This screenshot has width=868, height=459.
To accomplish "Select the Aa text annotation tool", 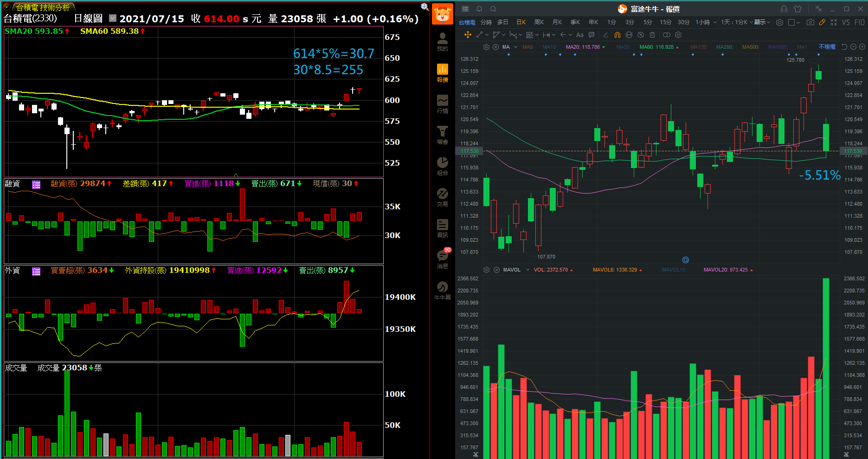I will (x=580, y=35).
